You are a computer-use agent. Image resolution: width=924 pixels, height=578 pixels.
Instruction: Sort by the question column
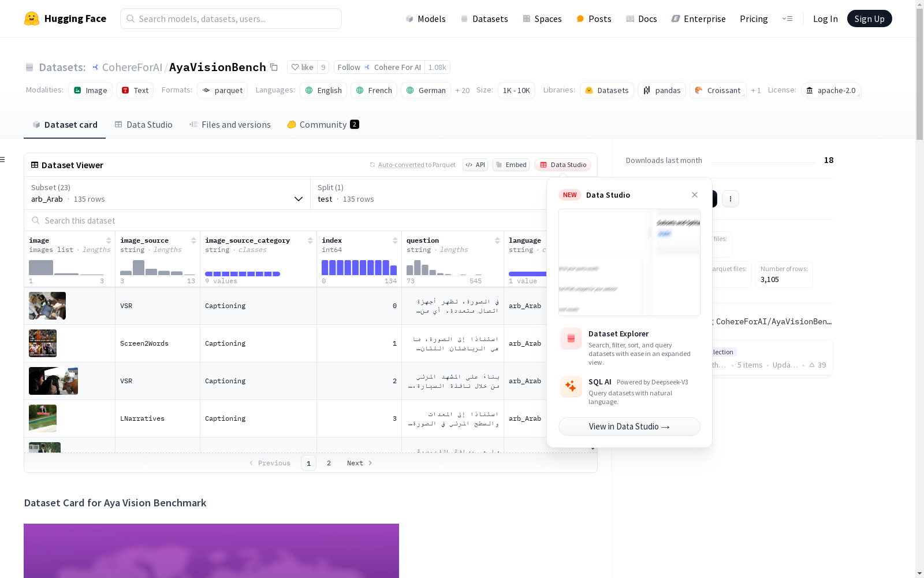[497, 240]
